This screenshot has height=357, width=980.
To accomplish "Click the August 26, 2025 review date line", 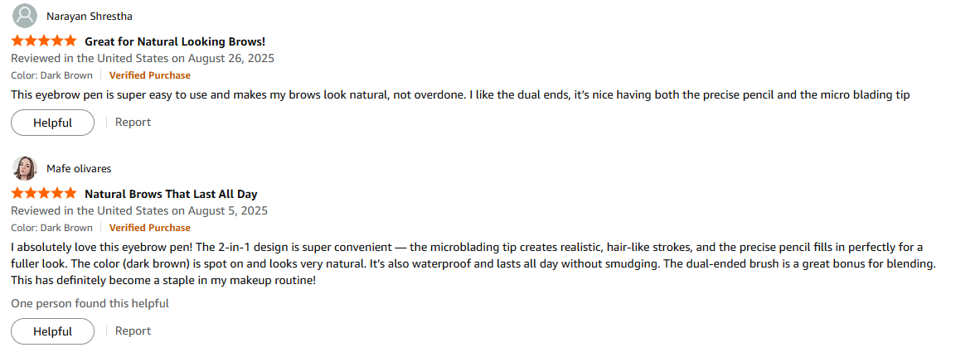I will point(143,58).
